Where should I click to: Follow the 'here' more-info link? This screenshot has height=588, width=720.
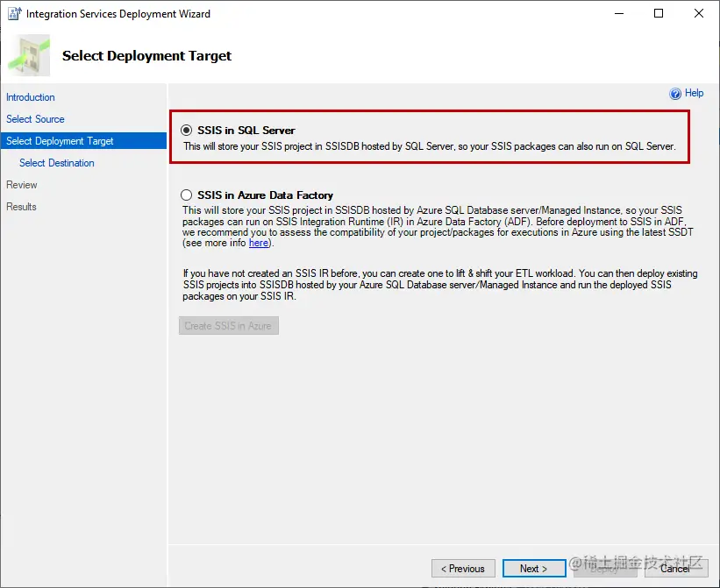point(259,243)
